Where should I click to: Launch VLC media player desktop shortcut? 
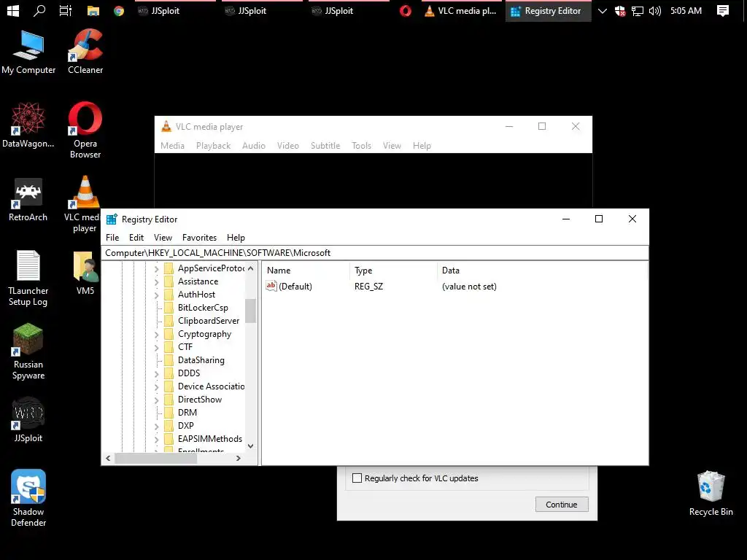click(85, 204)
